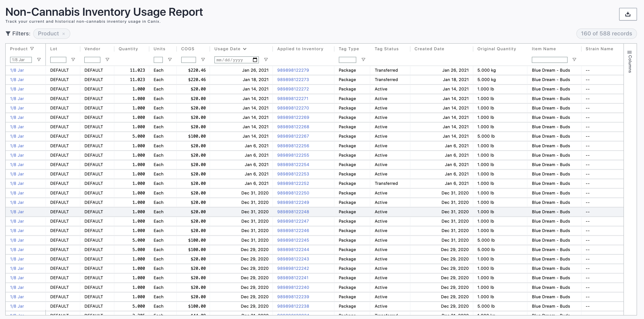Viewport: 644px width, 319px height.
Task: Click Blue Dream - Buds in 989898122250 row
Action: click(x=551, y=193)
